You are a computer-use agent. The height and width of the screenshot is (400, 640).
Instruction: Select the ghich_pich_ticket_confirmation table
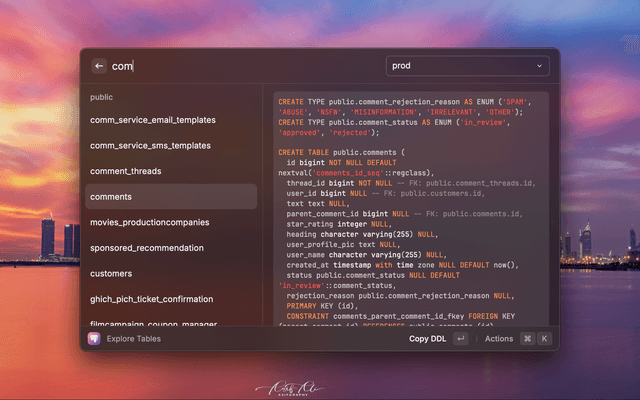pos(151,299)
